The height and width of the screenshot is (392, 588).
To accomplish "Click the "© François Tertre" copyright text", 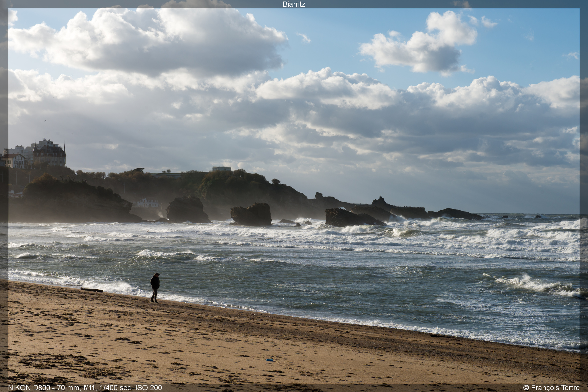I will pyautogui.click(x=551, y=387).
